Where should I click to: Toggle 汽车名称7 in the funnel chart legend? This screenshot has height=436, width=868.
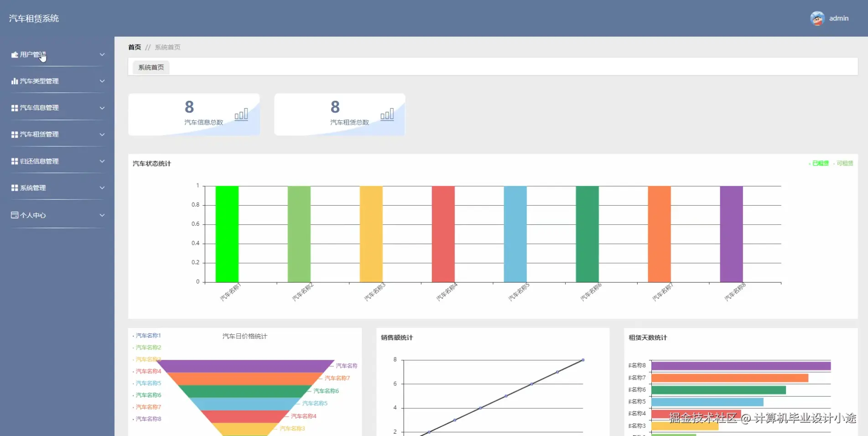click(x=147, y=407)
